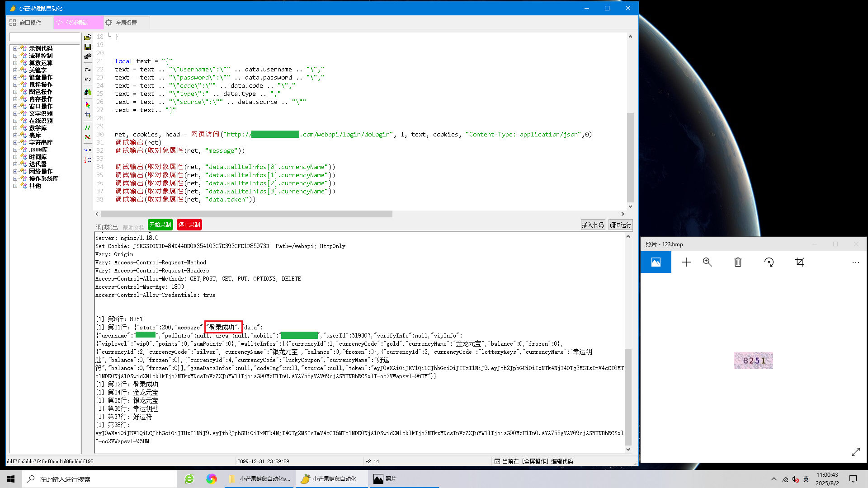
Task: Open the more options ellipsis in Photos
Action: [x=856, y=262]
